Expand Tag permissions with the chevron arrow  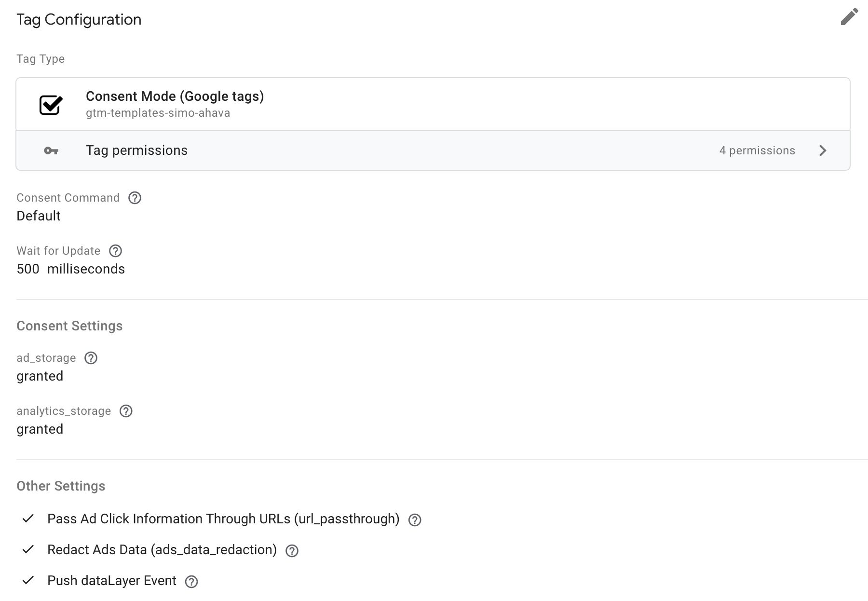[823, 150]
